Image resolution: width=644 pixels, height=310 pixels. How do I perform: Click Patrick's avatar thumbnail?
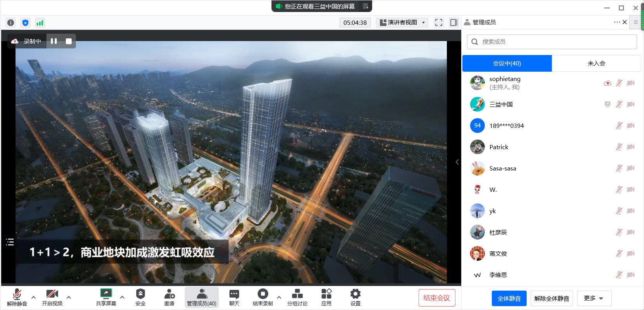477,147
